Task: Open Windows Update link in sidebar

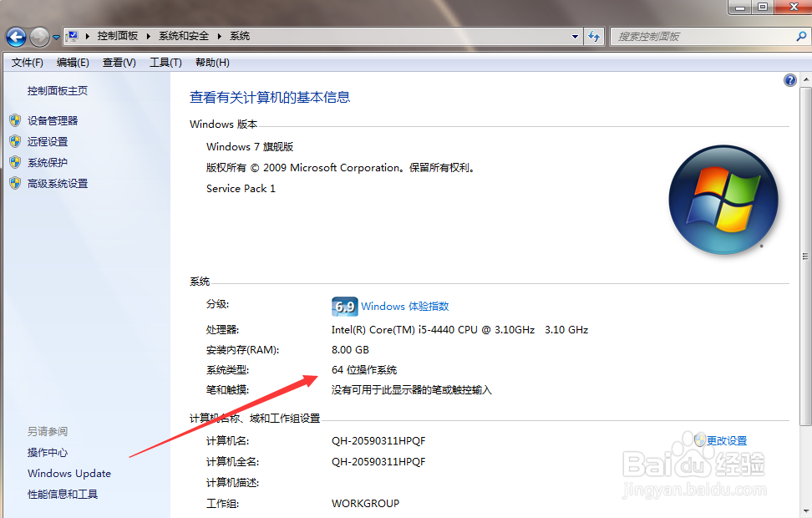Action: pos(69,474)
